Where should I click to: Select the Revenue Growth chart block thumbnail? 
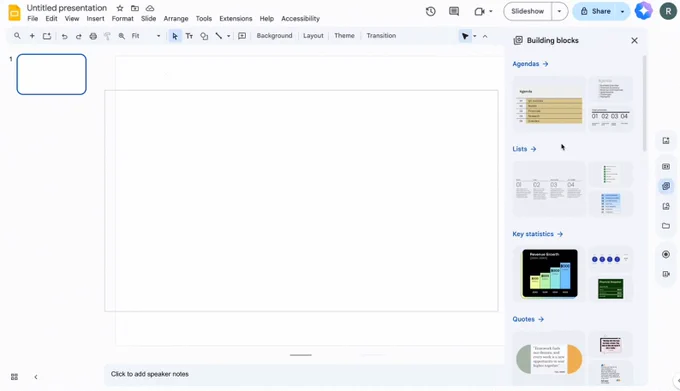click(549, 274)
